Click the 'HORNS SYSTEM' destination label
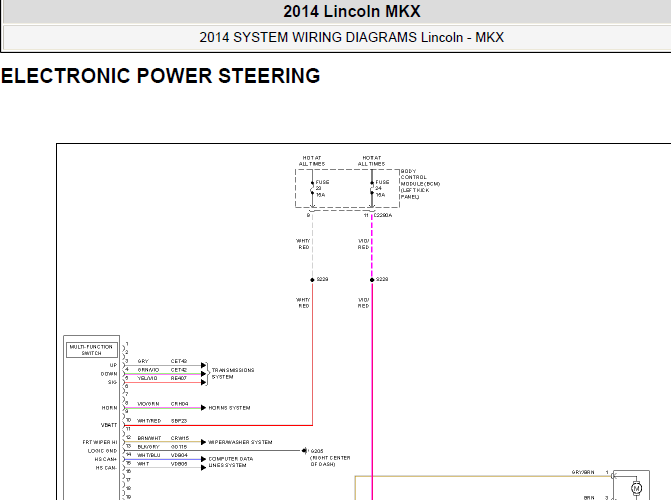 (229, 408)
